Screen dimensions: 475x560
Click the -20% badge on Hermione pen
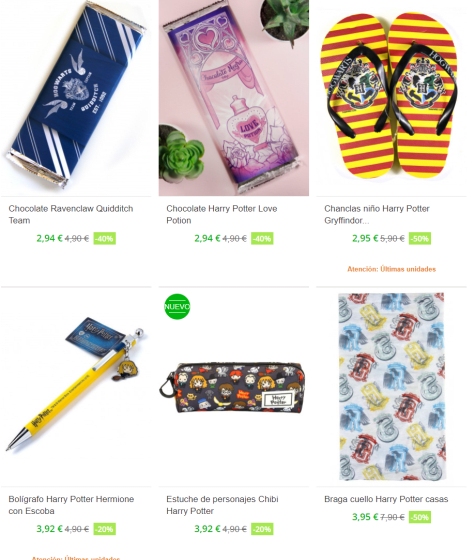(105, 529)
